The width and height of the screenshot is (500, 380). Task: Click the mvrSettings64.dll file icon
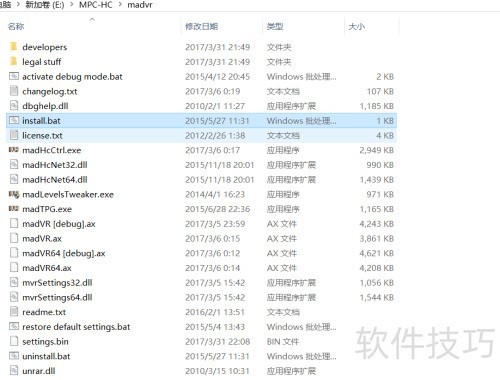tap(14, 297)
